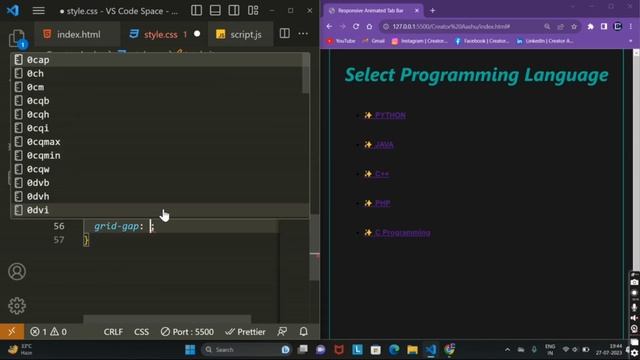This screenshot has width=640, height=360.
Task: Open a new browser tab
Action: coord(433,11)
